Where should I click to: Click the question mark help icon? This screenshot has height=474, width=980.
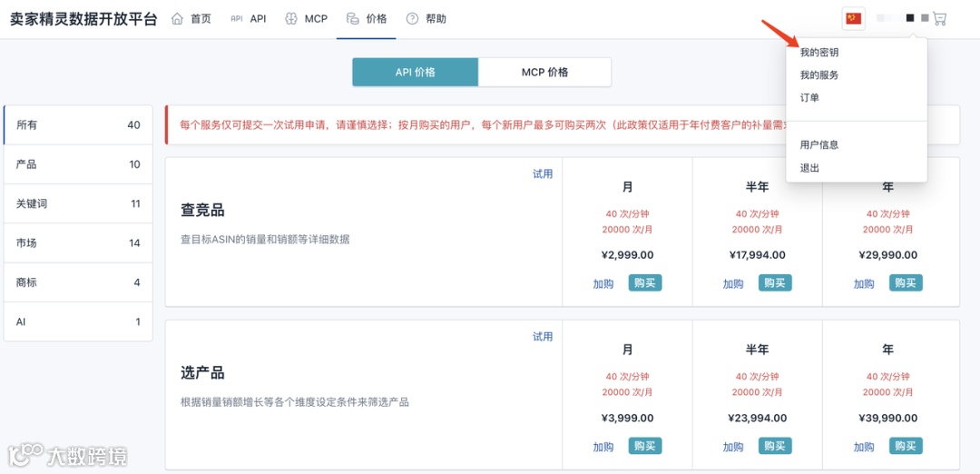413,19
